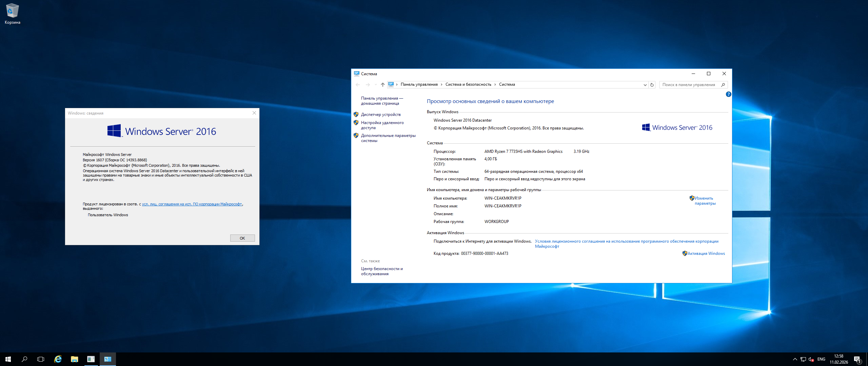Screen dimensions: 868x366
Task: Open File Explorer from taskbar
Action: [74, 359]
